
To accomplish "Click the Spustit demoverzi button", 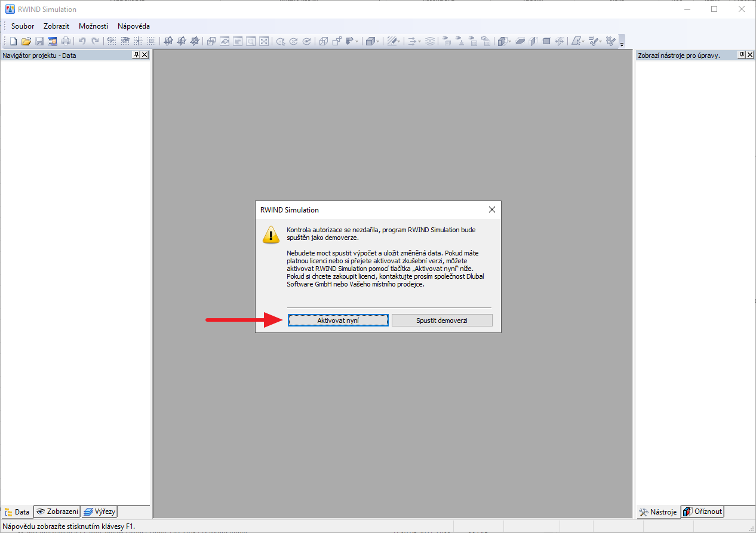I will tap(442, 321).
